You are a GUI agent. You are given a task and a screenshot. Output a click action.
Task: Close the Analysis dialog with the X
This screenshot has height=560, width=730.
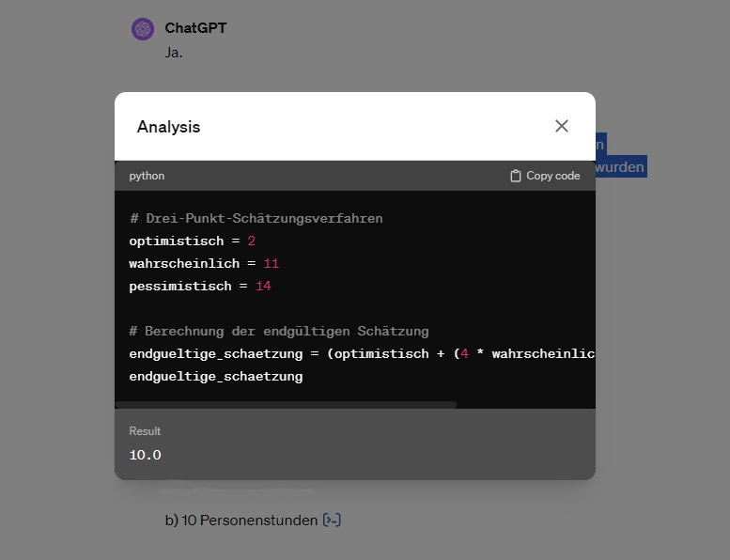(562, 126)
